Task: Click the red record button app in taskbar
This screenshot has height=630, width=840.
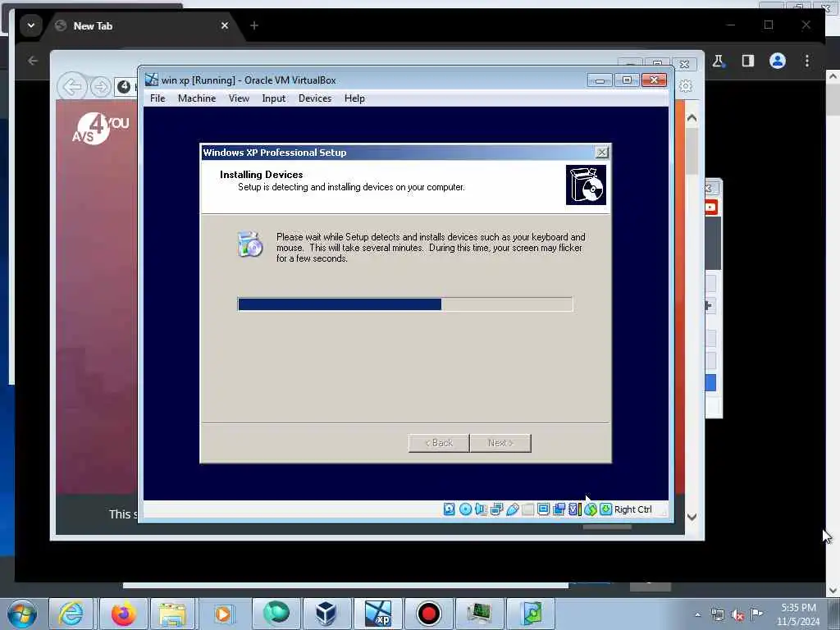Action: click(x=428, y=614)
